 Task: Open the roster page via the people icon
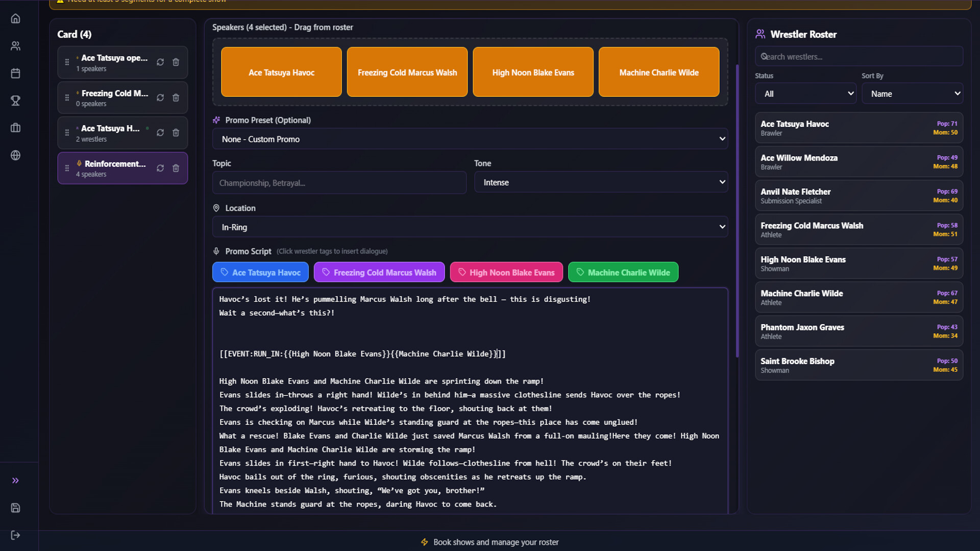(x=15, y=46)
